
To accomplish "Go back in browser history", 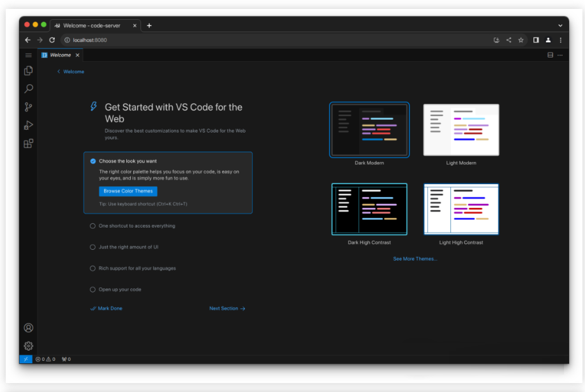I will 27,40.
